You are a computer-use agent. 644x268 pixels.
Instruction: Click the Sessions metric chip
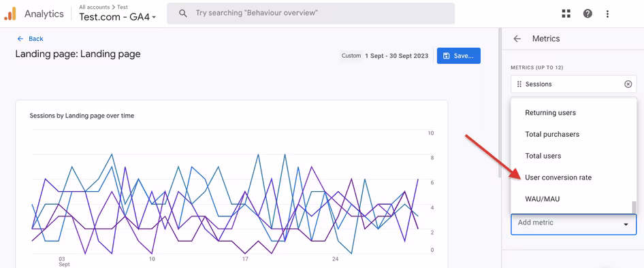[x=573, y=84]
